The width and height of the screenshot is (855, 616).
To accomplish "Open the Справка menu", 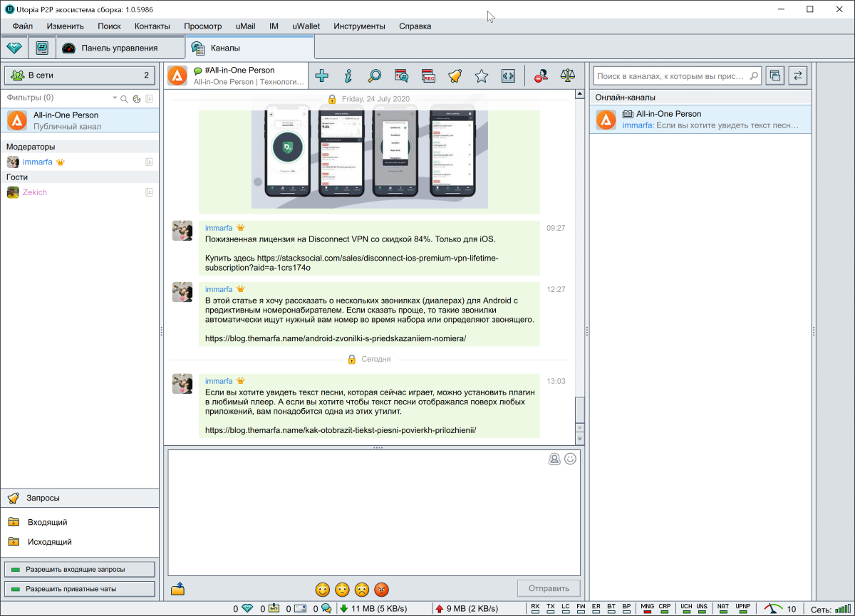I will pyautogui.click(x=415, y=26).
